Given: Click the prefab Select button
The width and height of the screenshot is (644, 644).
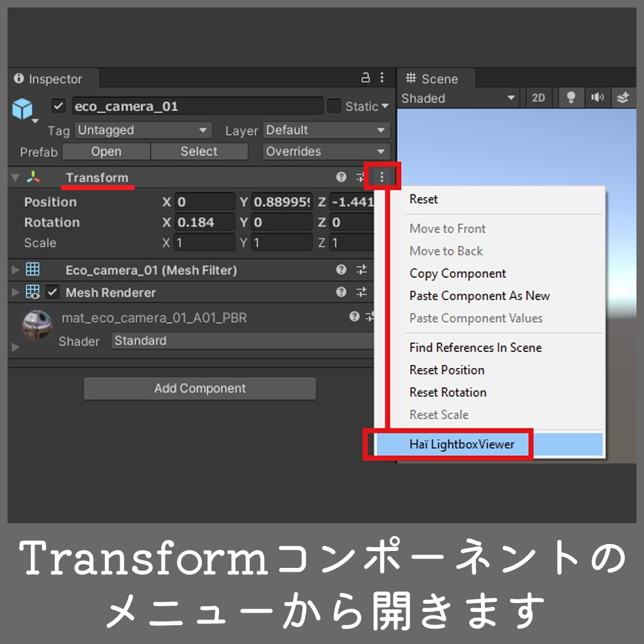Looking at the screenshot, I should pos(199,152).
